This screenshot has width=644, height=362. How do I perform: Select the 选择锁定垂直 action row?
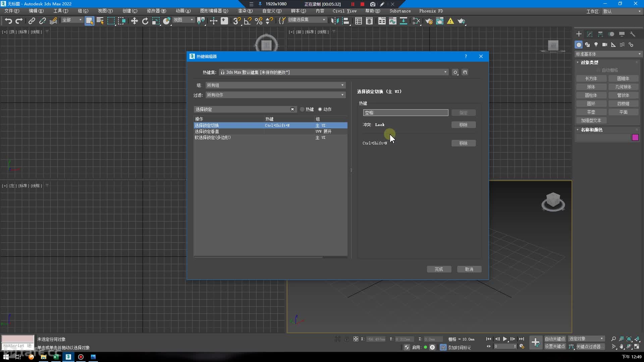tap(270, 131)
